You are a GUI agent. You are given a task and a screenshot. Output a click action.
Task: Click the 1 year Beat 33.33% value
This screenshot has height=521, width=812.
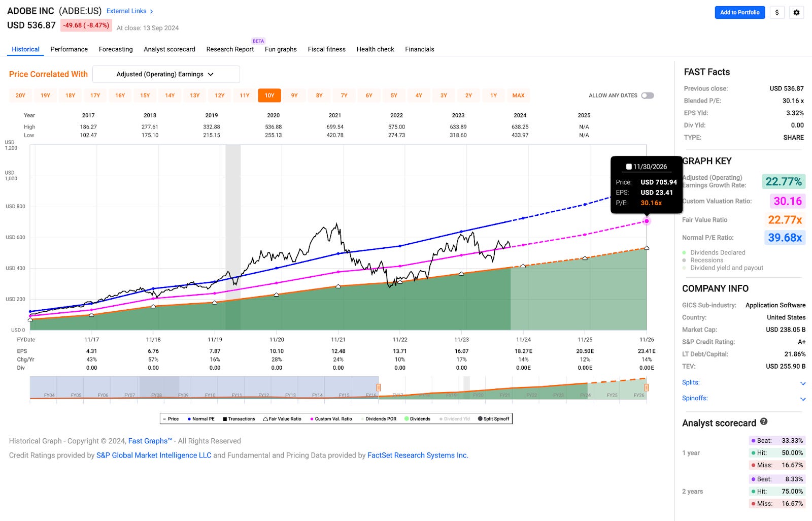(792, 441)
